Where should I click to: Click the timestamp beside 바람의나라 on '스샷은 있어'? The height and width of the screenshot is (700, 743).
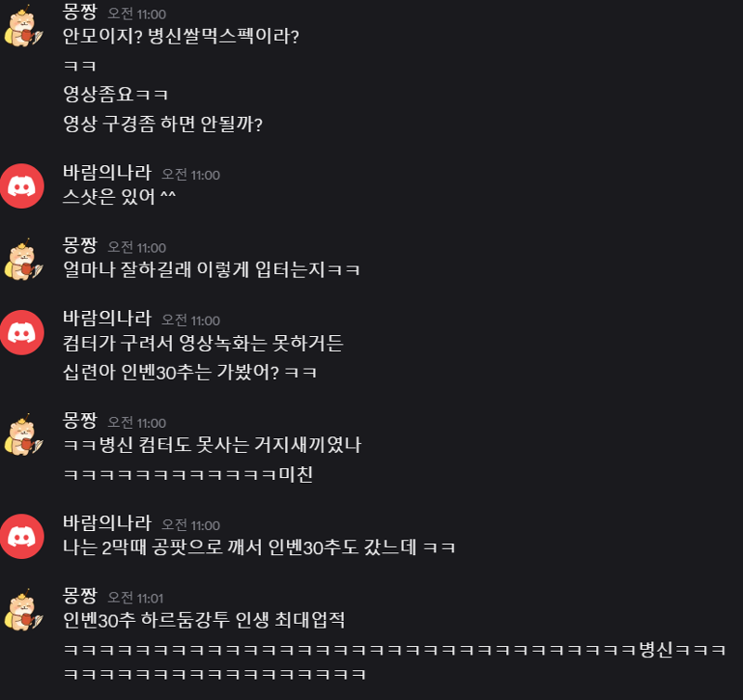point(190,175)
